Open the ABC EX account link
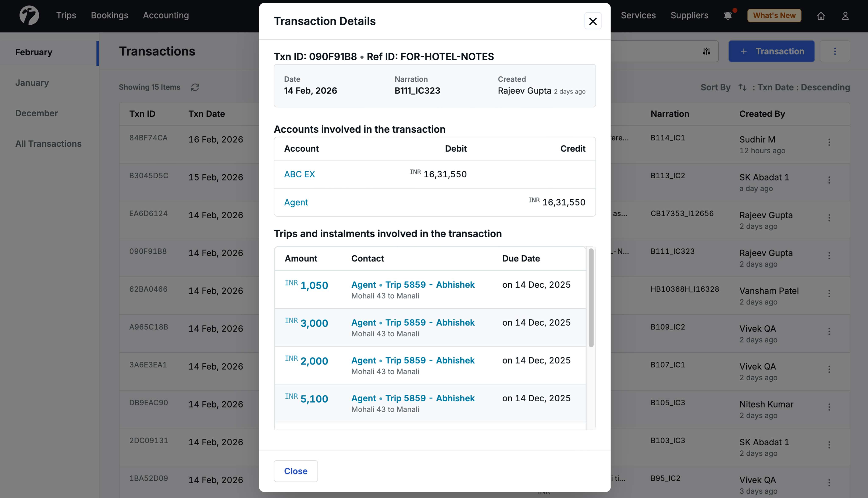Image resolution: width=868 pixels, height=498 pixels. (x=299, y=174)
